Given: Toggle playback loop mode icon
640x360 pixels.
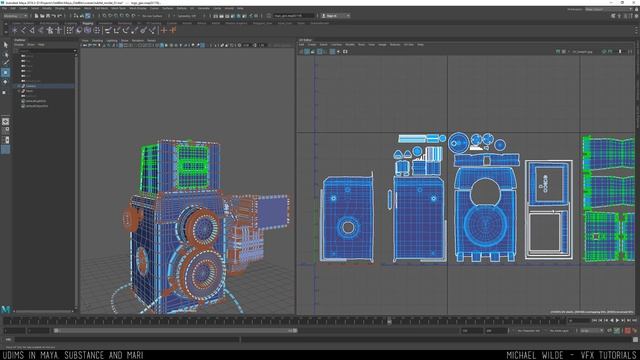Looking at the screenshot, I should pos(609,331).
